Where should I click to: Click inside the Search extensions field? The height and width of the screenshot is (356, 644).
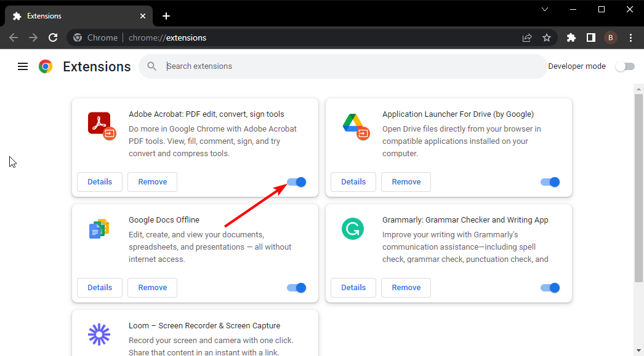pyautogui.click(x=246, y=66)
